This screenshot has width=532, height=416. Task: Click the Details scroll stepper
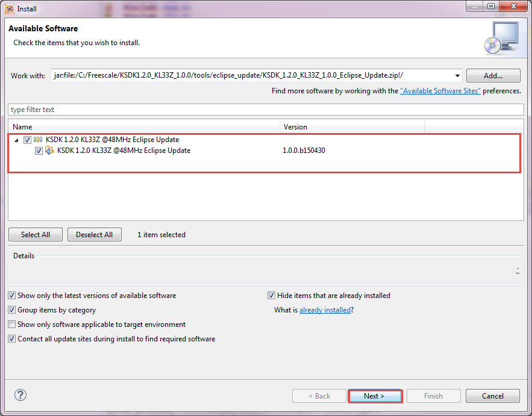518,270
